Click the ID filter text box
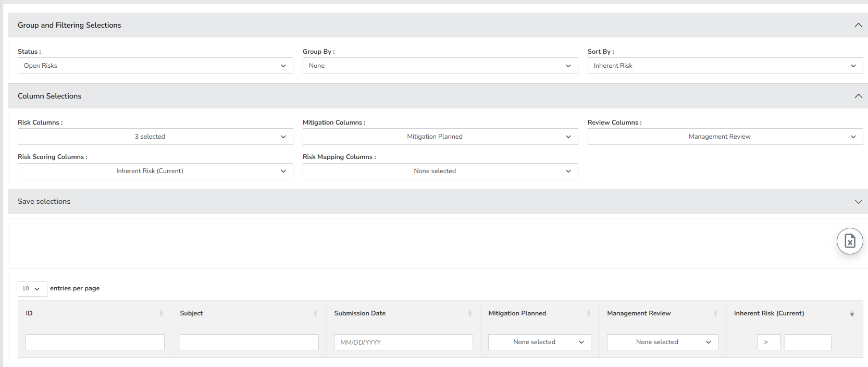This screenshot has height=367, width=868. (x=95, y=342)
